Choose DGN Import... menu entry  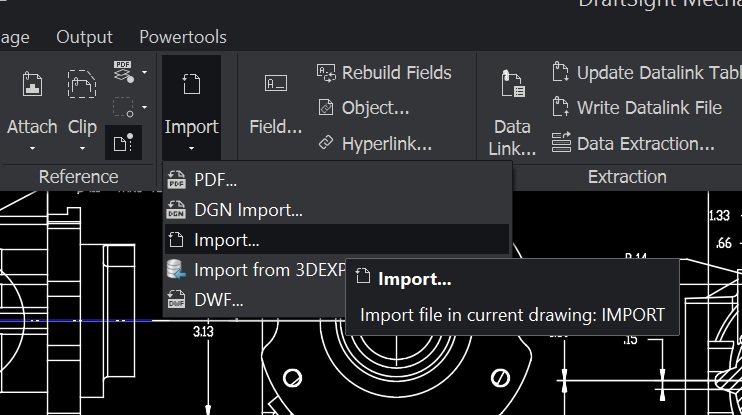click(337, 210)
